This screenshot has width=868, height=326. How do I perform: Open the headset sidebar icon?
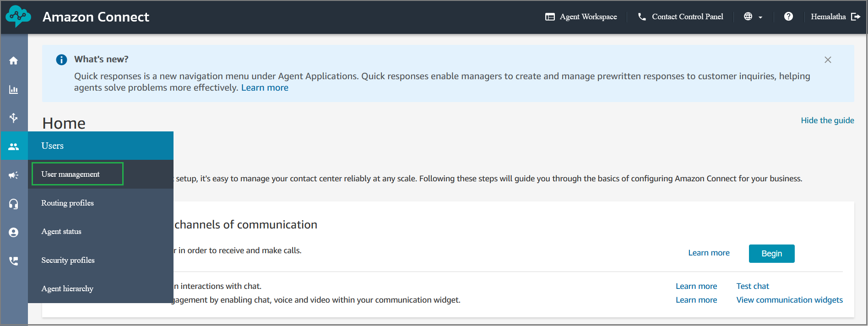[14, 204]
